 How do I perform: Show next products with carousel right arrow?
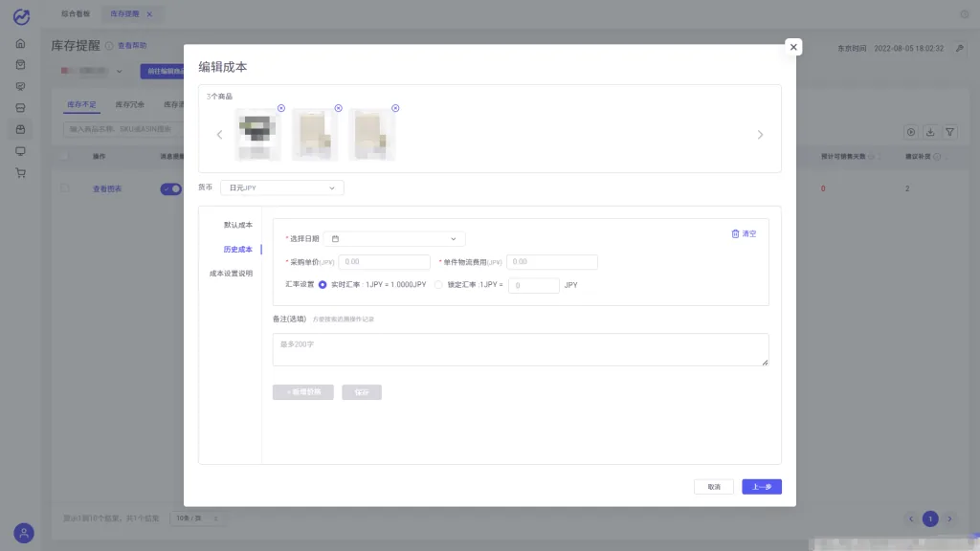(760, 135)
